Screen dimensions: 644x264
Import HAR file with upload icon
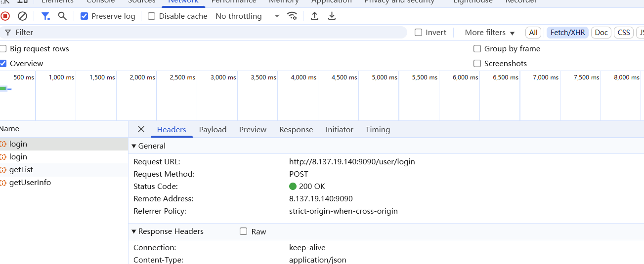[314, 16]
